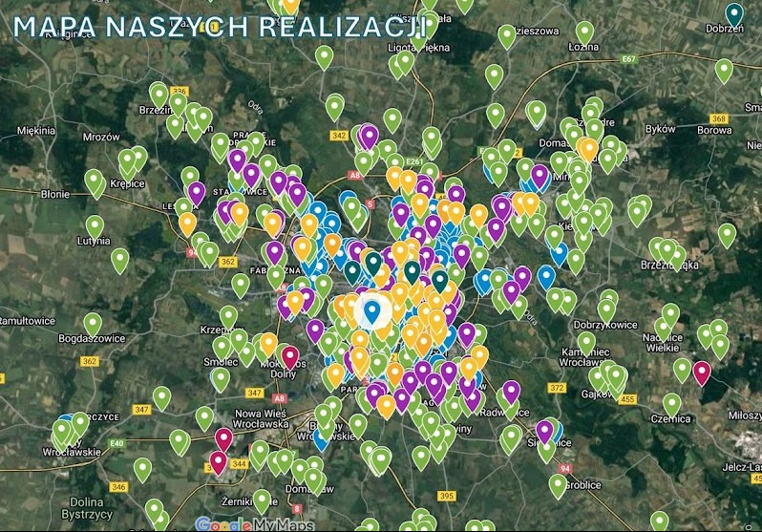Select the green pin beside Mieszowa label

tap(506, 36)
